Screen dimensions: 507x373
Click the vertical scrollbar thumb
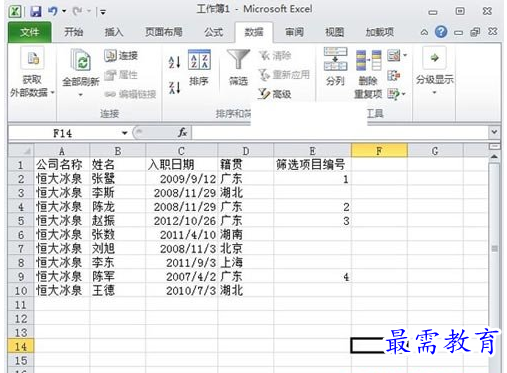[494, 248]
